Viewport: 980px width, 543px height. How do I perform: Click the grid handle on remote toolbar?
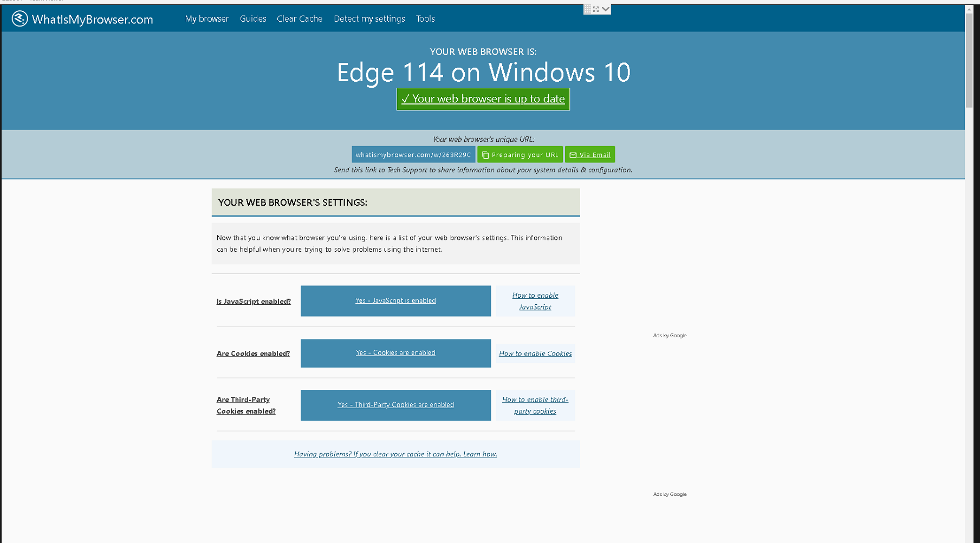click(588, 9)
